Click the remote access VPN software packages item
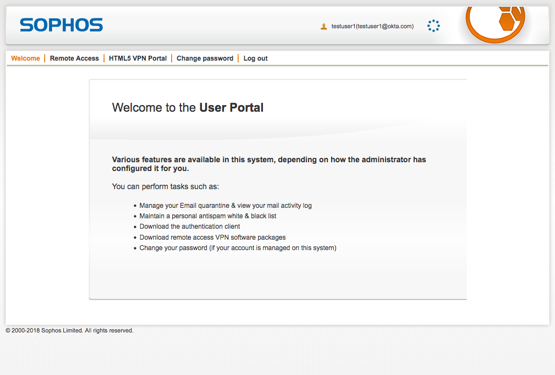The height and width of the screenshot is (375, 555). click(x=212, y=237)
